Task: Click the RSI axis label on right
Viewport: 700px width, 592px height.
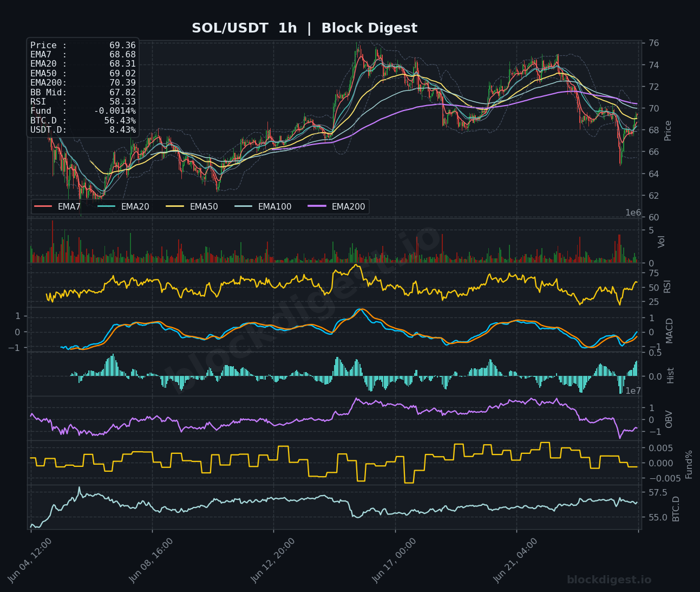Action: [x=667, y=287]
